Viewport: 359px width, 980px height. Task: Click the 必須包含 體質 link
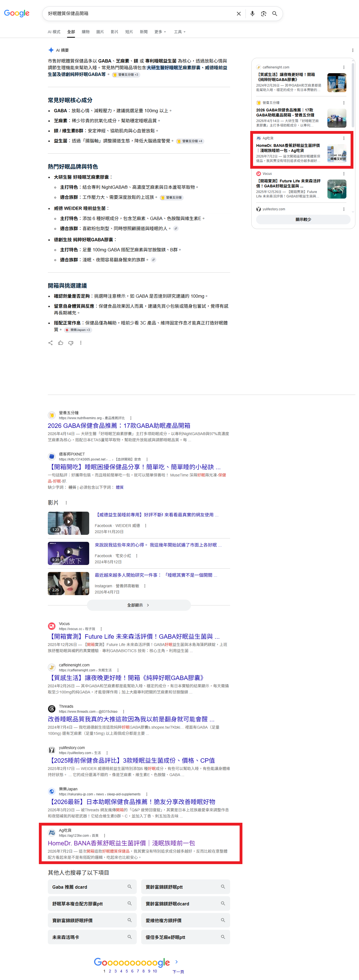tap(120, 487)
